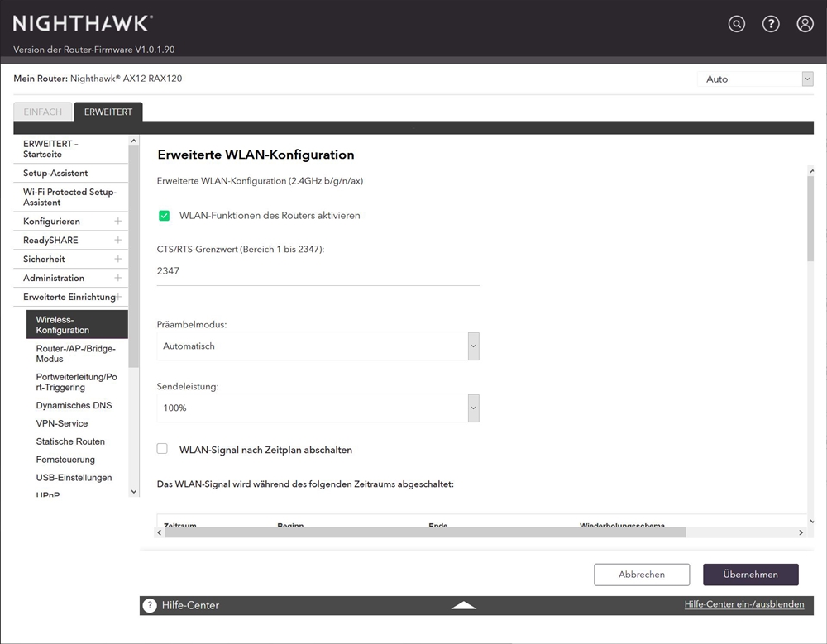The width and height of the screenshot is (827, 644).
Task: Click the CTS/RTS-Grenzwert input field
Action: tap(318, 271)
